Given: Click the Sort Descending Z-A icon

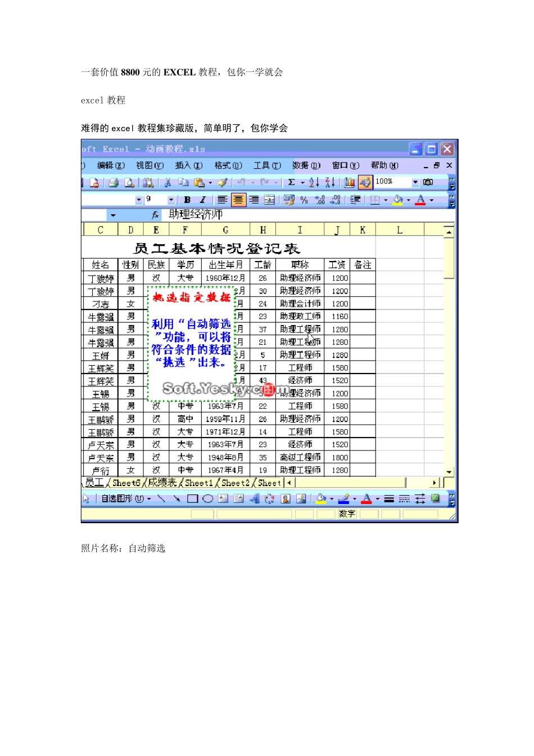Looking at the screenshot, I should click(331, 182).
